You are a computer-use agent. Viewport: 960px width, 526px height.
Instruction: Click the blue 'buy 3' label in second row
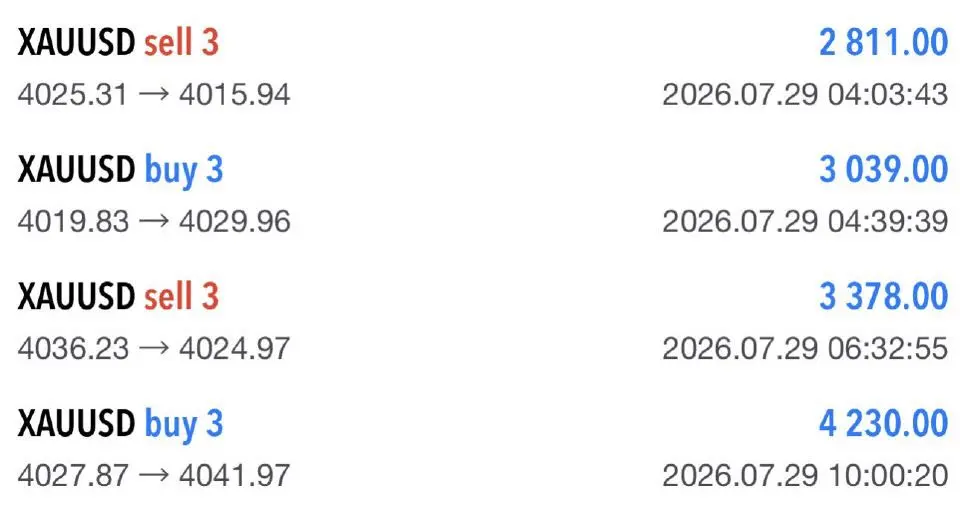click(184, 171)
